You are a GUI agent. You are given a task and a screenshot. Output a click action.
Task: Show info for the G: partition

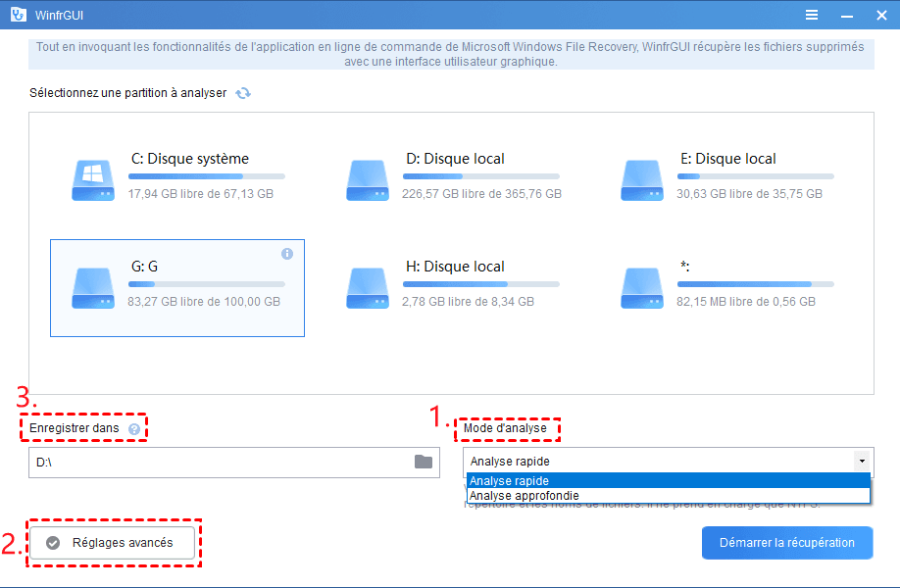coord(287,254)
